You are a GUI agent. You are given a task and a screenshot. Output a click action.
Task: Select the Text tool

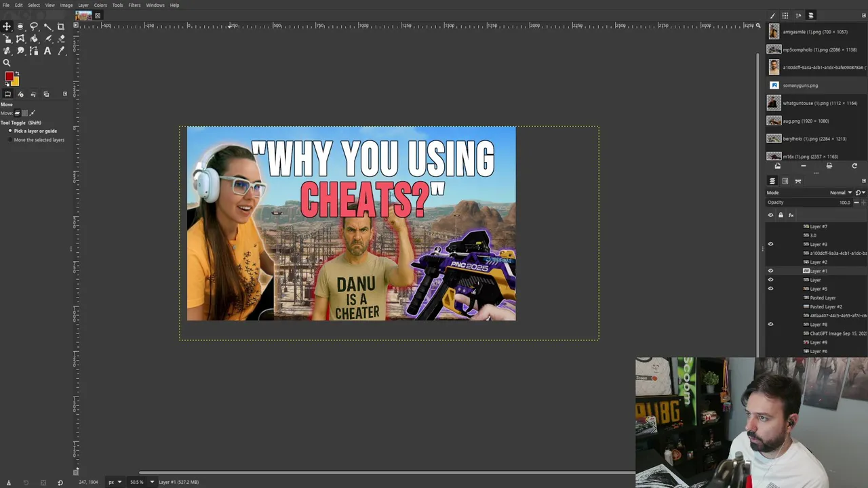click(x=47, y=51)
